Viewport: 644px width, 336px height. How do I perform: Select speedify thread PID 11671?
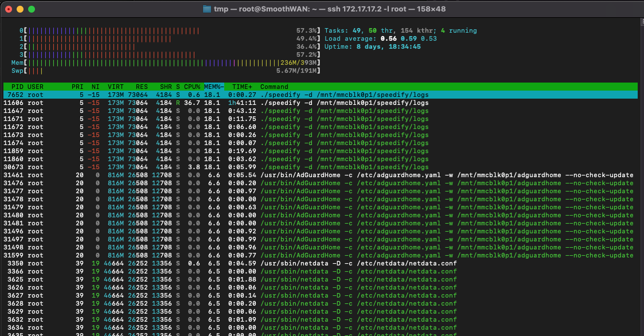(x=321, y=119)
